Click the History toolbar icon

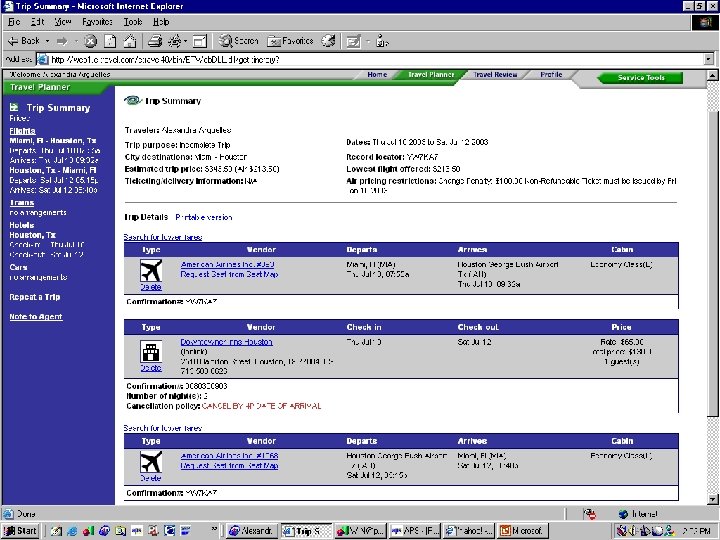click(x=328, y=41)
